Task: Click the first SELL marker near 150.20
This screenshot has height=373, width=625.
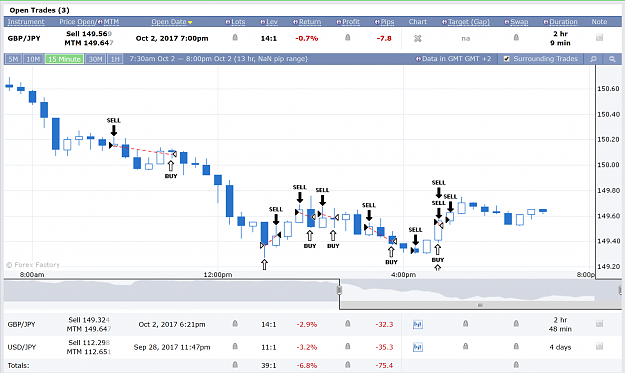Action: click(114, 127)
